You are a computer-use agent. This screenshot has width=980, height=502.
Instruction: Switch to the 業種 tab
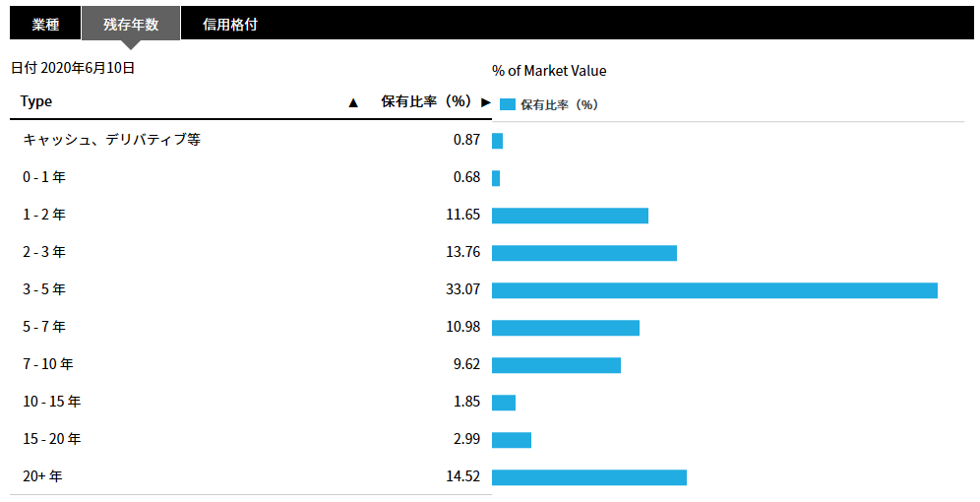point(45,25)
